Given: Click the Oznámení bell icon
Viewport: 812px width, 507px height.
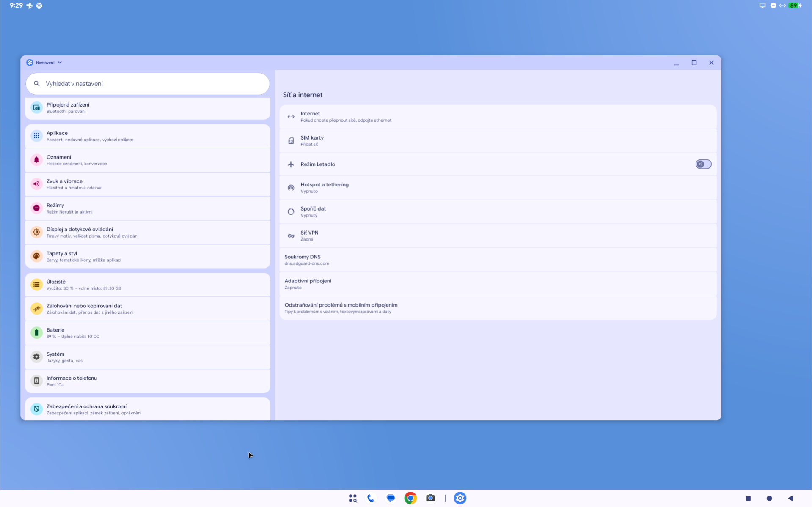Looking at the screenshot, I should 36,160.
